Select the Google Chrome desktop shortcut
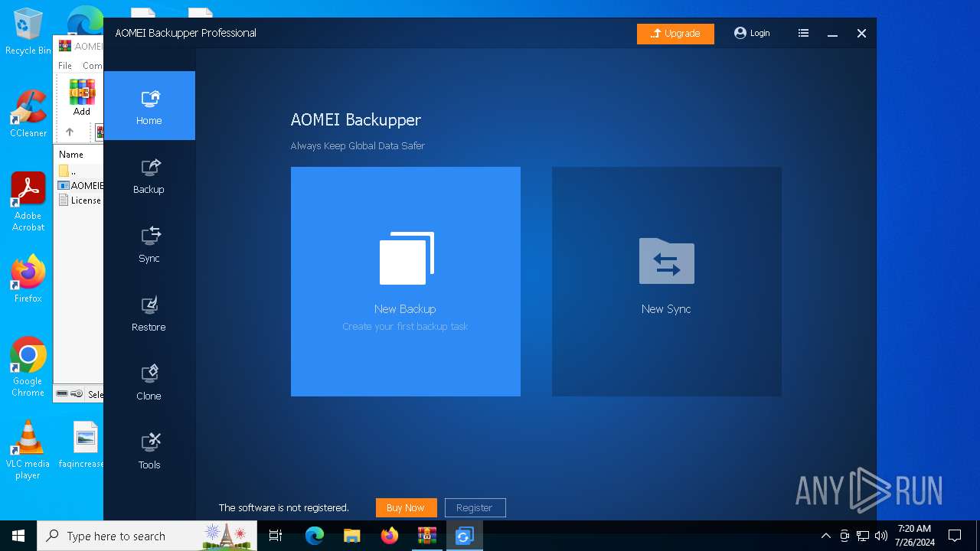Image resolution: width=980 pixels, height=551 pixels. point(28,367)
